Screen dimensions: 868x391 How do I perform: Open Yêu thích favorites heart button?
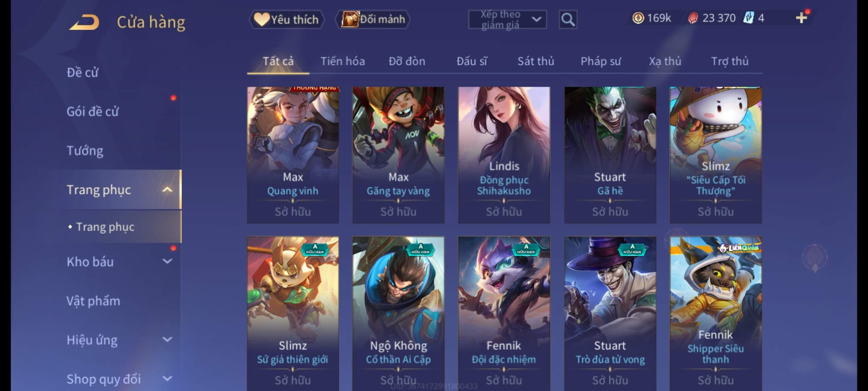[286, 19]
